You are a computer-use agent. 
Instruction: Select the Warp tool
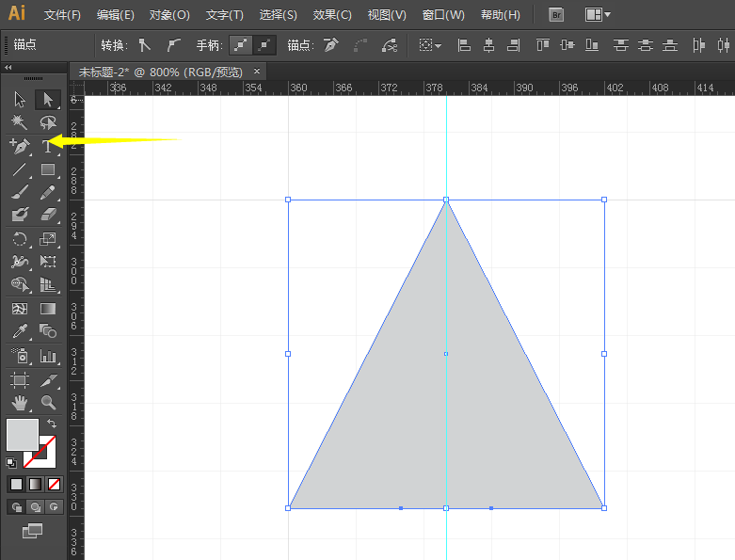(x=20, y=262)
